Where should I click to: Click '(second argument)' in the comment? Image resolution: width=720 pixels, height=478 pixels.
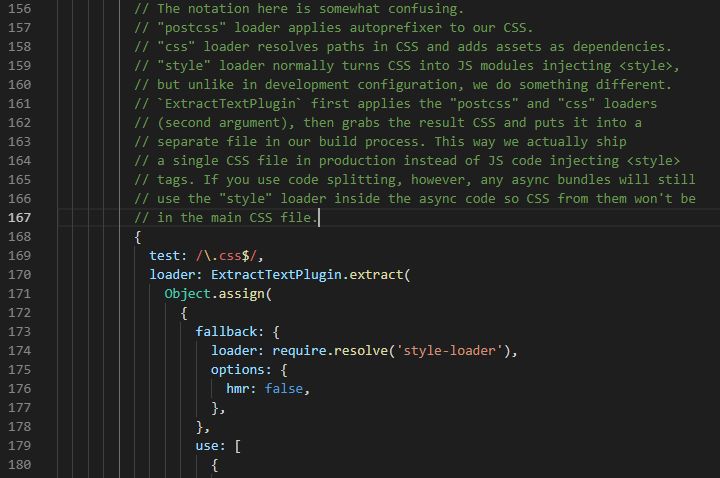[x=222, y=123]
